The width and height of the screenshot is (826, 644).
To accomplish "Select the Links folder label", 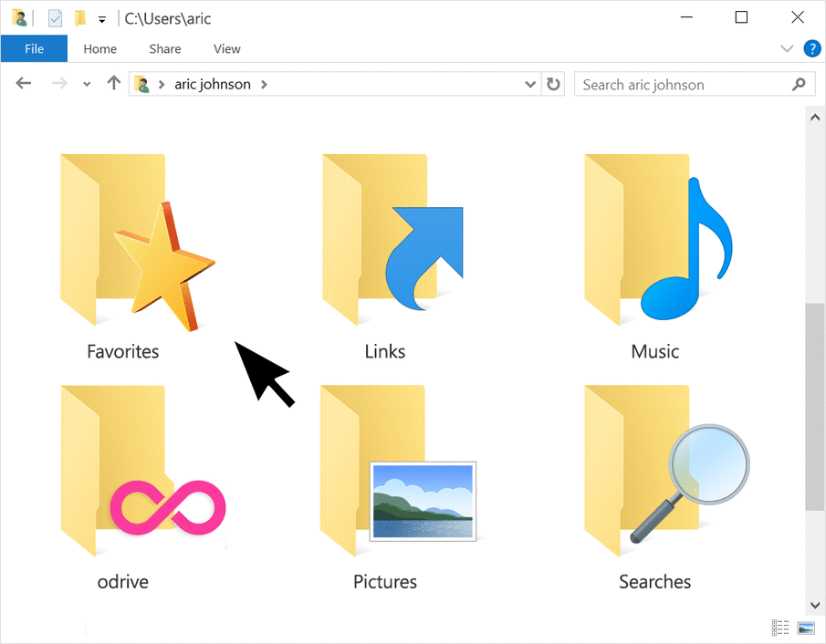I will click(x=385, y=351).
